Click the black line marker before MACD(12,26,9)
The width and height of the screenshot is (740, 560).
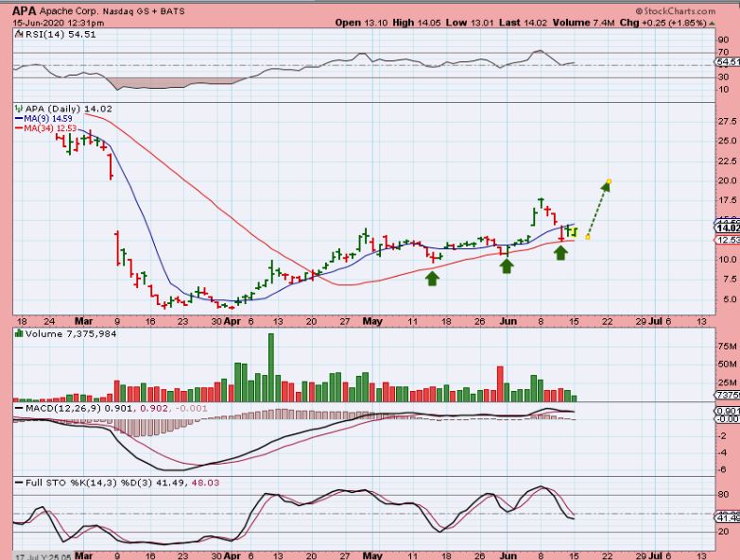point(19,408)
